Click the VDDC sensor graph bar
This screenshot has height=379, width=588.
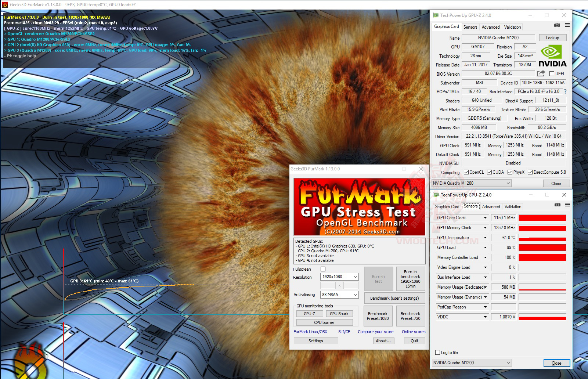(542, 317)
